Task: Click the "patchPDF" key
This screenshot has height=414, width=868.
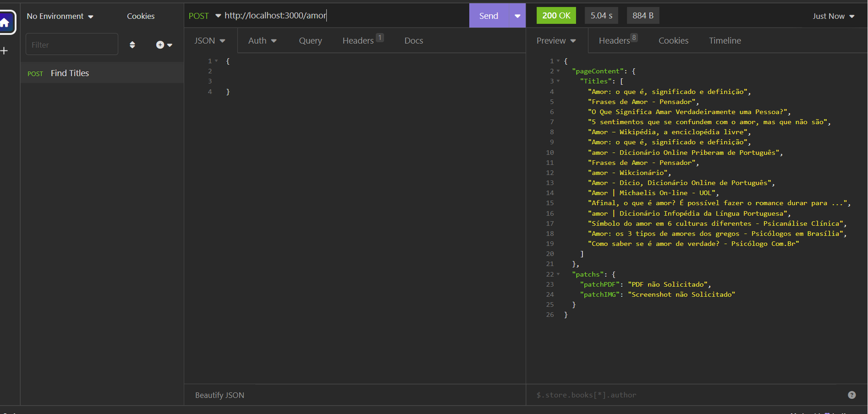Action: 599,284
